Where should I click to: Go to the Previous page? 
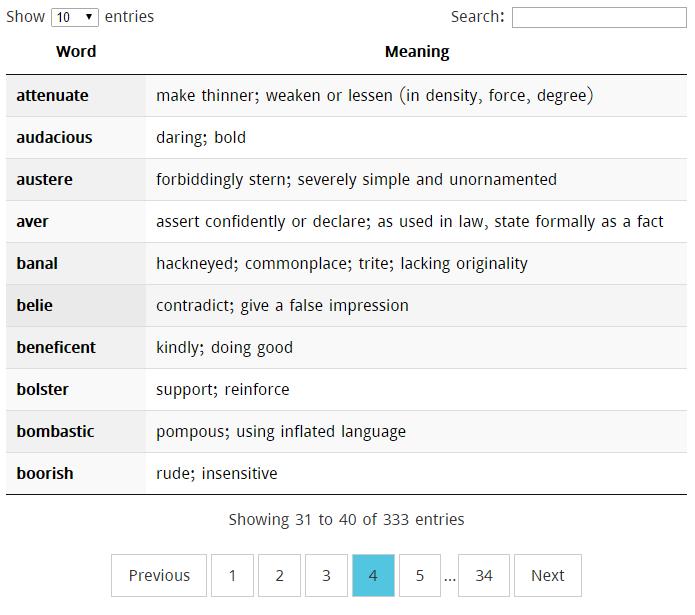(x=159, y=575)
